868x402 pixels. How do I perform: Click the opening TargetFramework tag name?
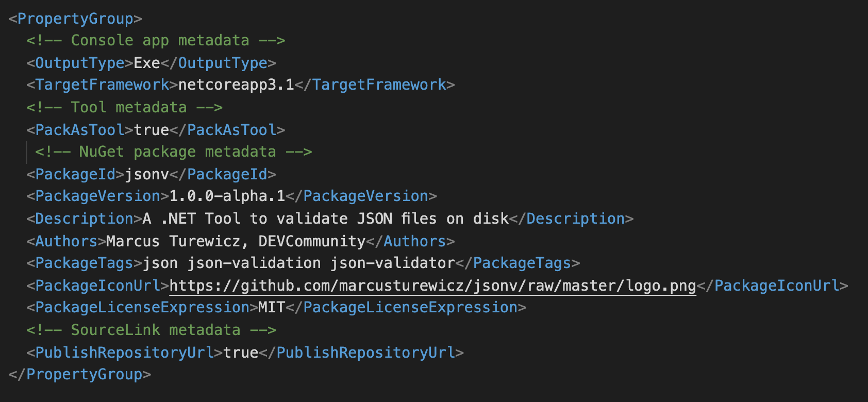click(102, 85)
